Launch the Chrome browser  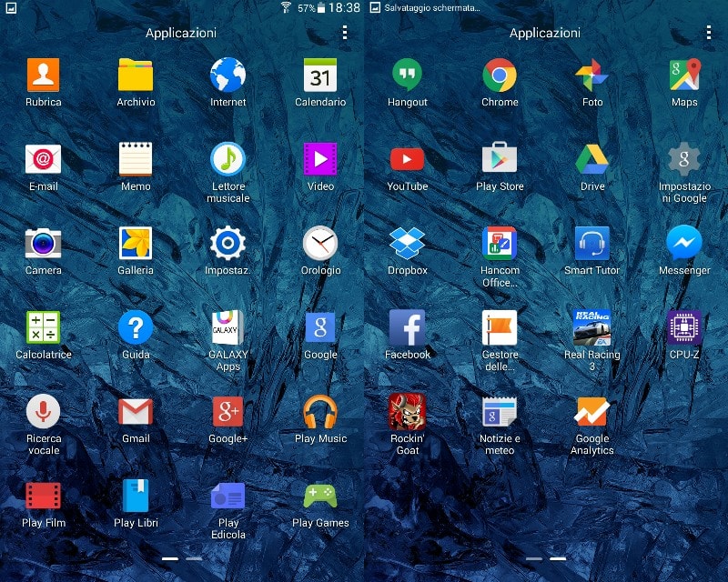tap(499, 75)
